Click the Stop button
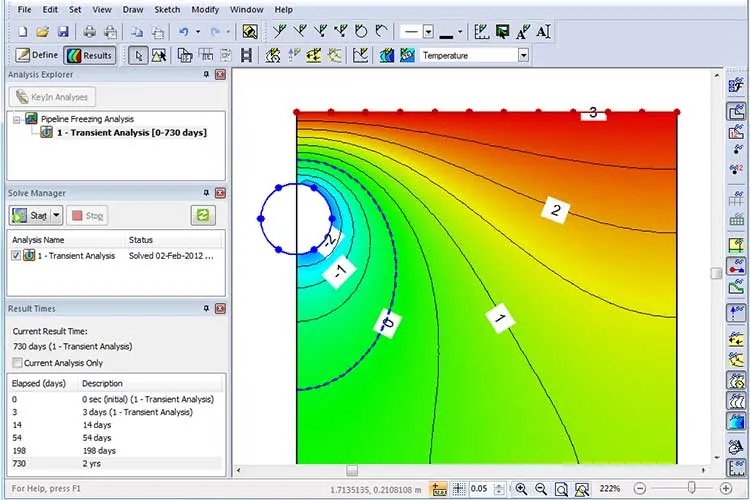Viewport: 750px width, 500px height. tap(87, 216)
